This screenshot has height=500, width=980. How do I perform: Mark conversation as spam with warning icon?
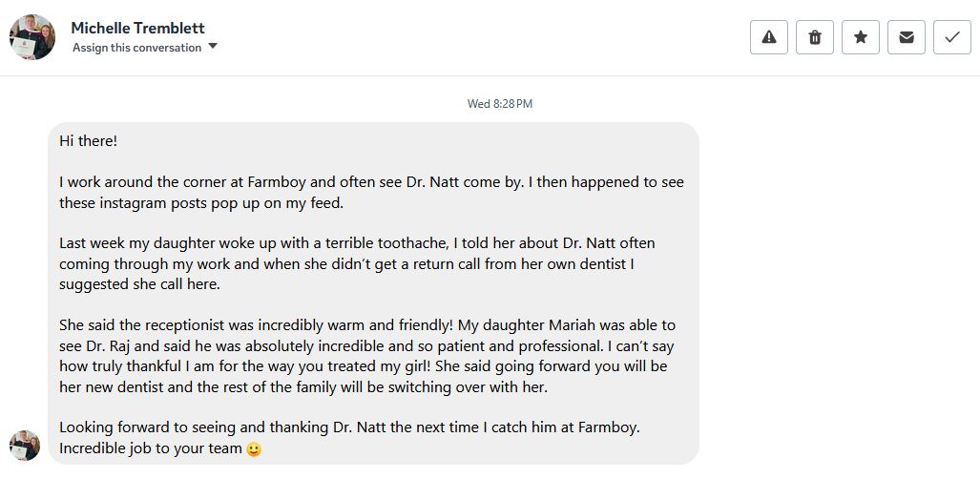pyautogui.click(x=769, y=37)
